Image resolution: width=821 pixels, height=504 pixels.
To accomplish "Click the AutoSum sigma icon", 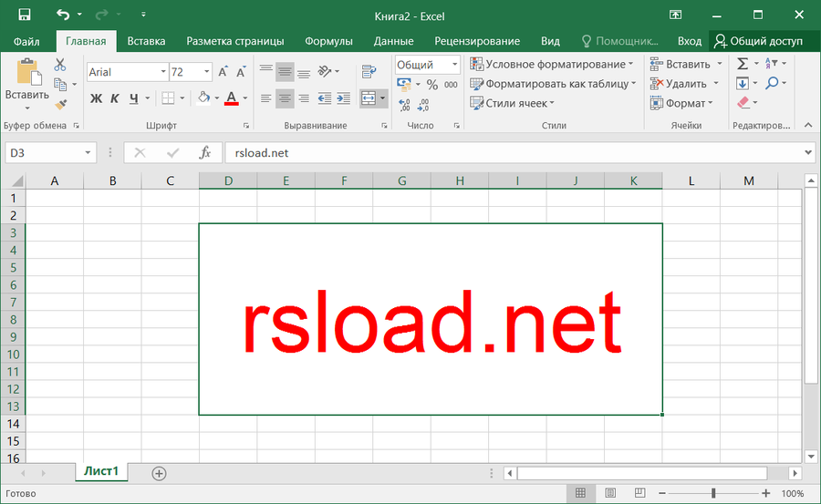I will [x=742, y=64].
